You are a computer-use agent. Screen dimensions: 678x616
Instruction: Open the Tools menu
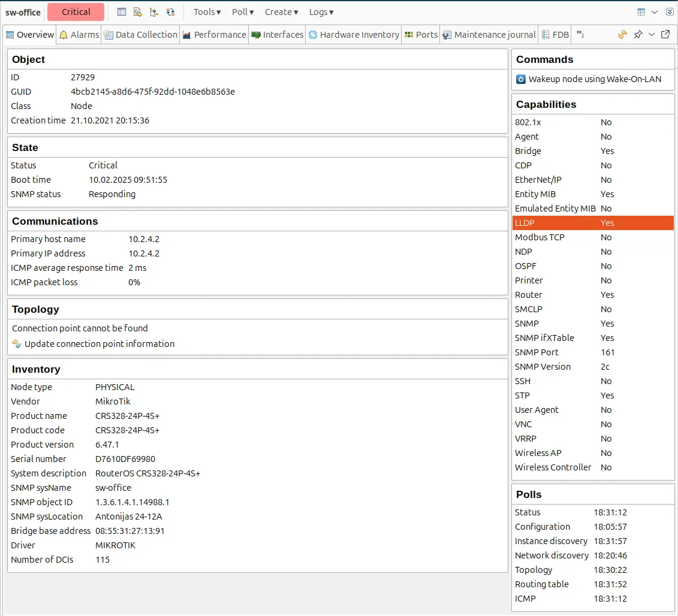206,11
